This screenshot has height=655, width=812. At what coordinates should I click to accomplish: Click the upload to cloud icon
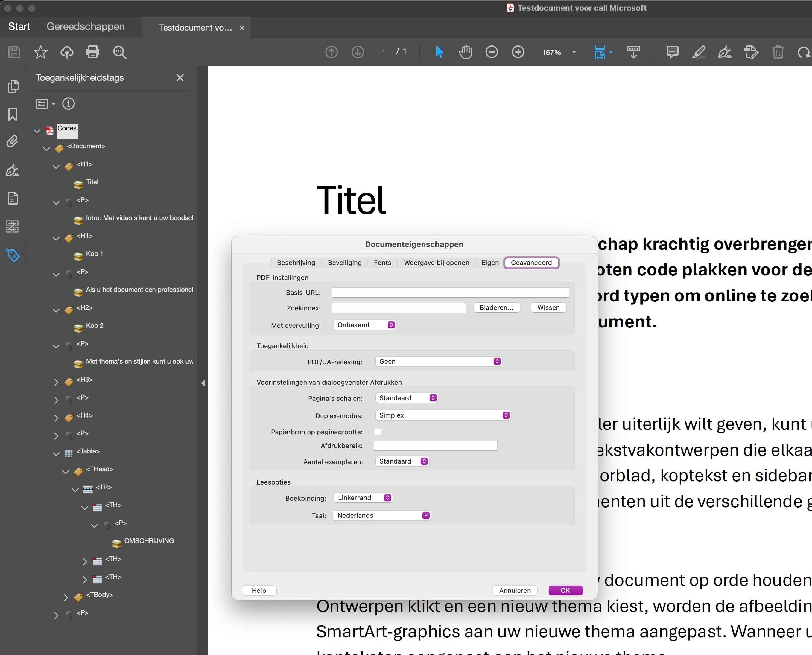[67, 52]
